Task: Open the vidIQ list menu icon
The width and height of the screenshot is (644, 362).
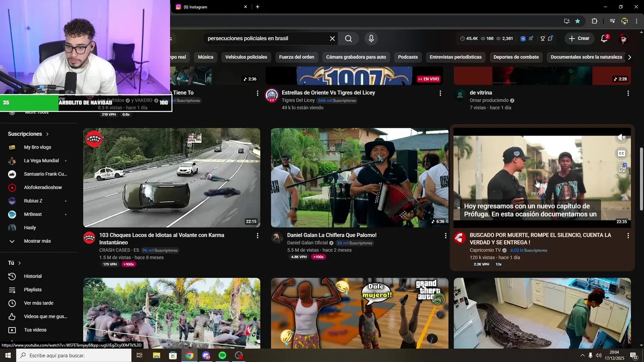Action: pos(532,39)
